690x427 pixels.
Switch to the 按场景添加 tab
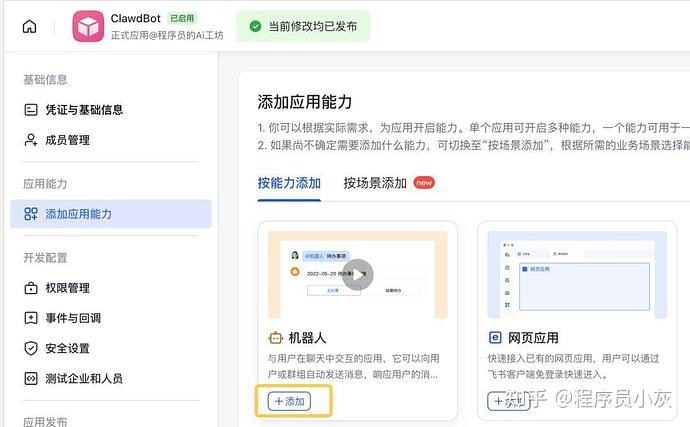[375, 183]
